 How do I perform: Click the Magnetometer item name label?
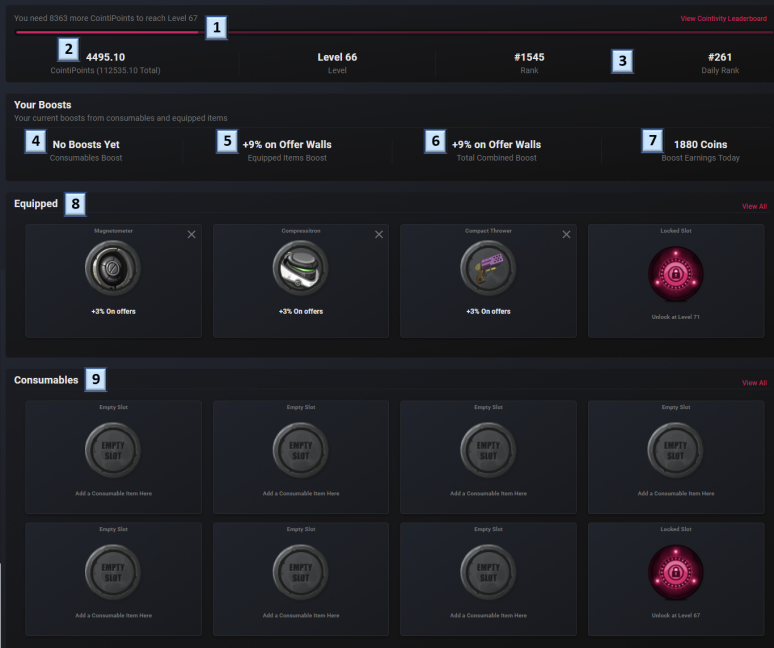click(x=113, y=230)
